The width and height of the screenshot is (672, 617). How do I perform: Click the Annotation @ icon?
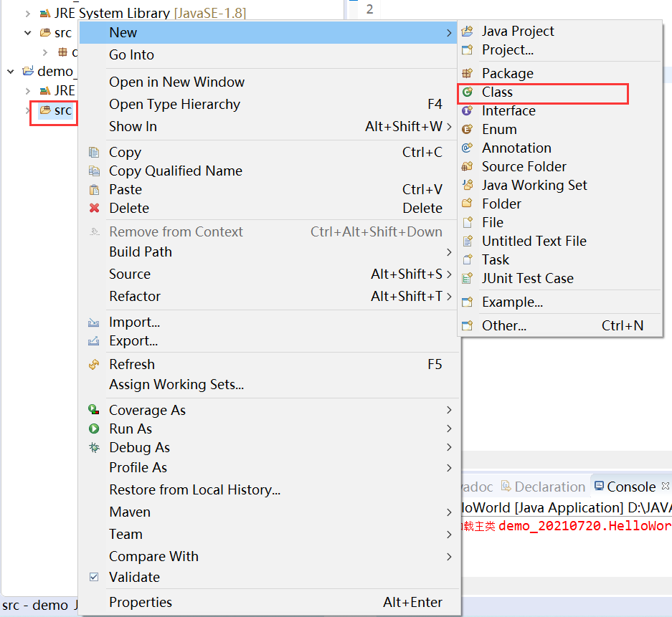click(x=467, y=148)
